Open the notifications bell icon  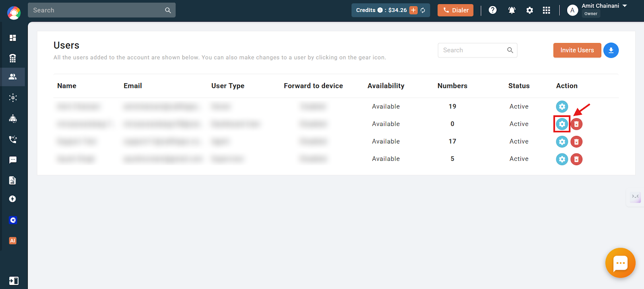tap(512, 10)
